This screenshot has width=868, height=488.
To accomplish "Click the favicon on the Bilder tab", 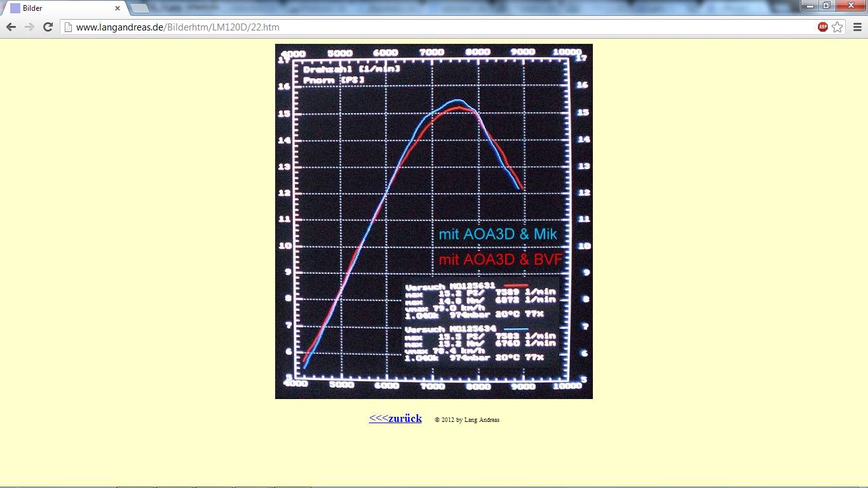I will 15,8.
